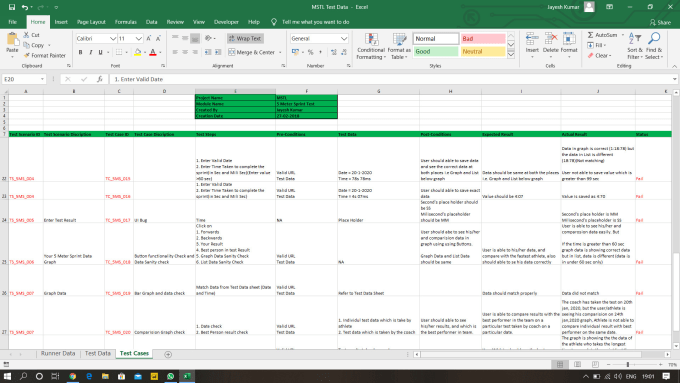Open Sort & Filter options
Screen dimensions: 680x383
635,46
